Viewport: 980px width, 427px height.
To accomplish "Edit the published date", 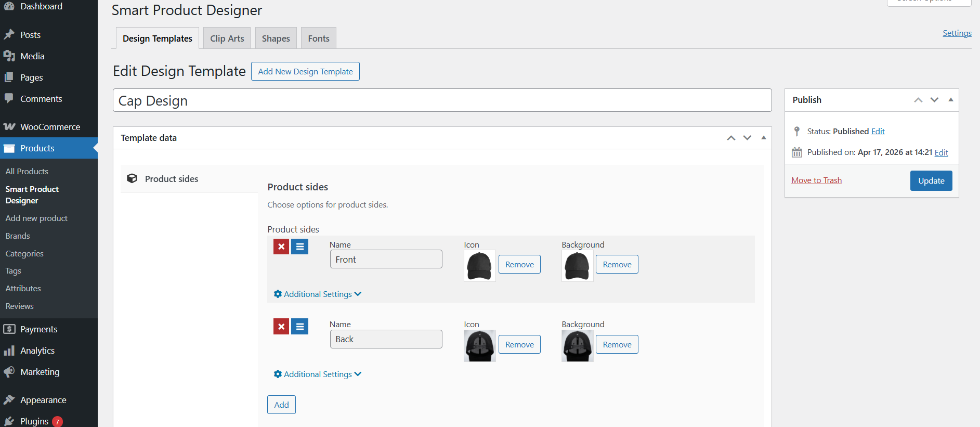I will coord(942,152).
